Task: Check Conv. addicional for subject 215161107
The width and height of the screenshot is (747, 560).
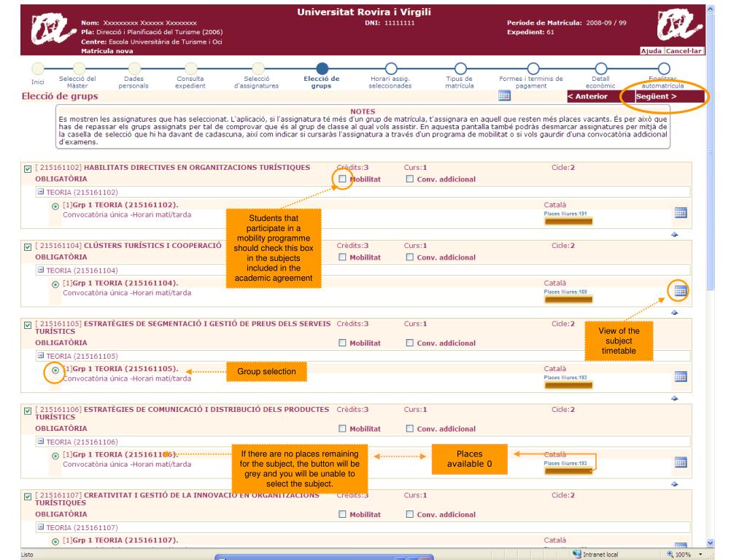Action: coord(410,514)
